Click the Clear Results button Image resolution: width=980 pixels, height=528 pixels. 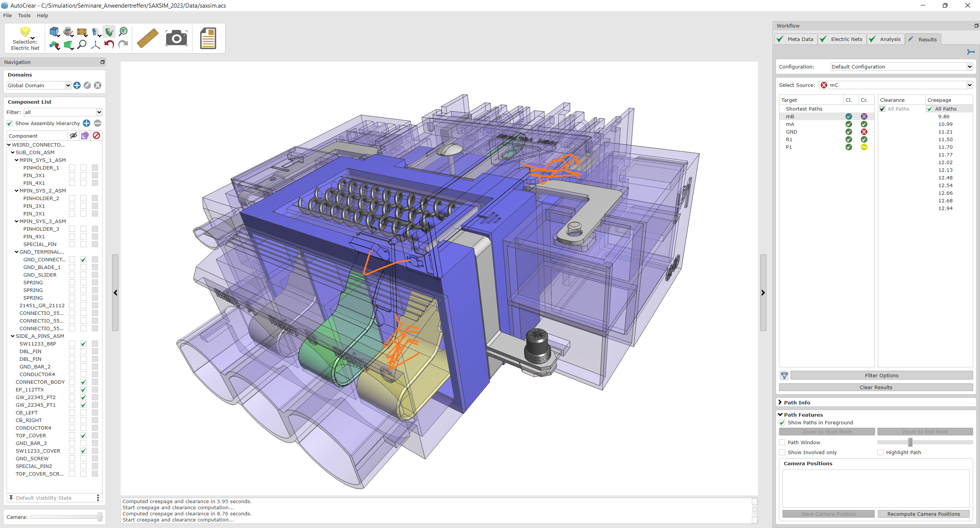coord(875,387)
